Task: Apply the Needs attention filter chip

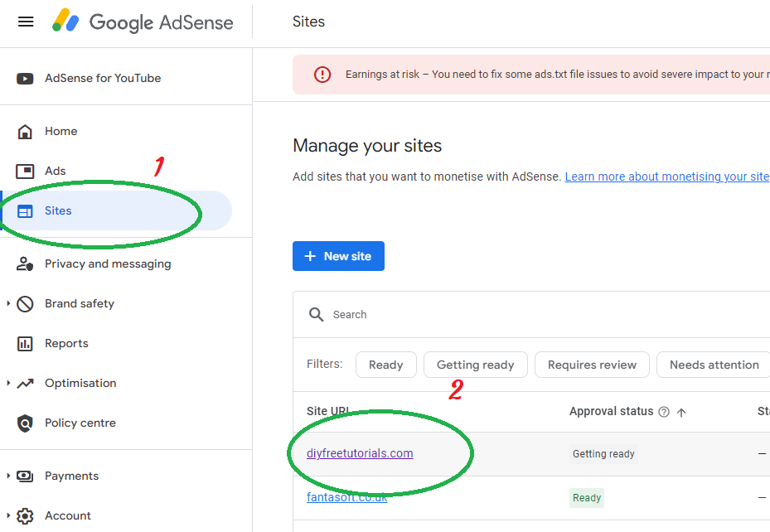Action: [x=713, y=365]
